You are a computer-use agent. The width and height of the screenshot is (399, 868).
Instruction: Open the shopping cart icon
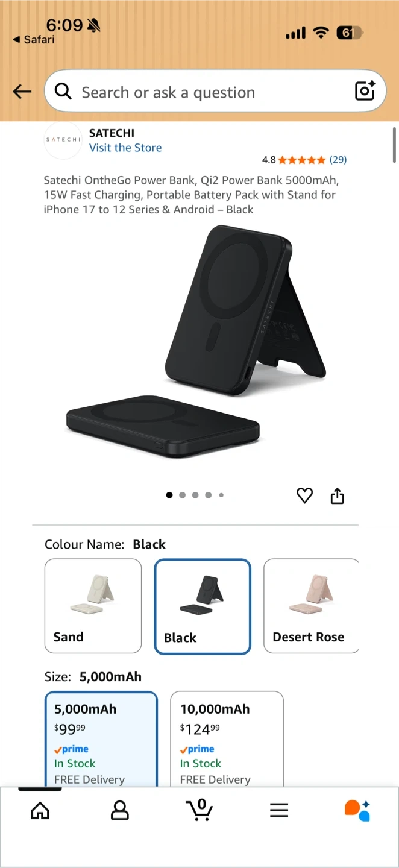[x=199, y=810]
